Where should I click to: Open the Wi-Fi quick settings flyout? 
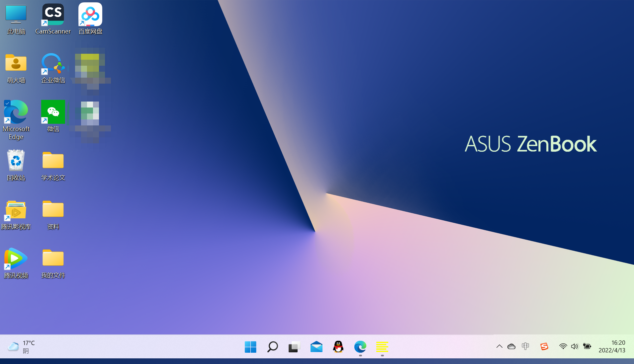click(x=563, y=346)
